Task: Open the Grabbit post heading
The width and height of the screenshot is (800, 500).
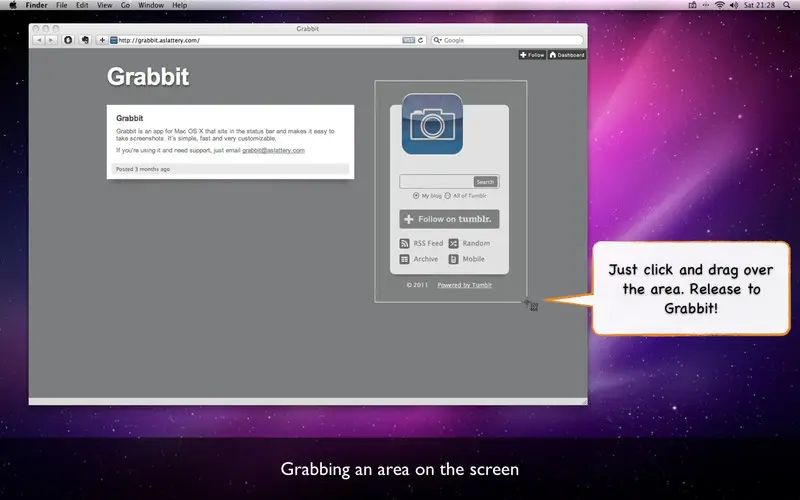Action: 130,118
